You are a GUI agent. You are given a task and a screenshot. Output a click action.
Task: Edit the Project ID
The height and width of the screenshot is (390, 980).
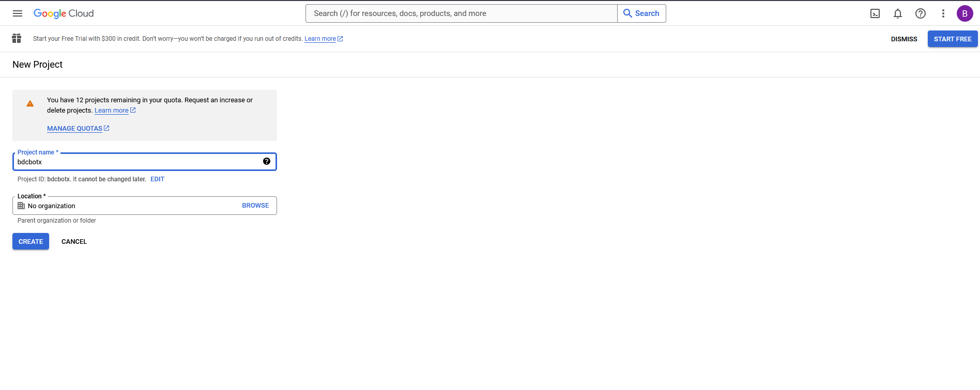(157, 179)
